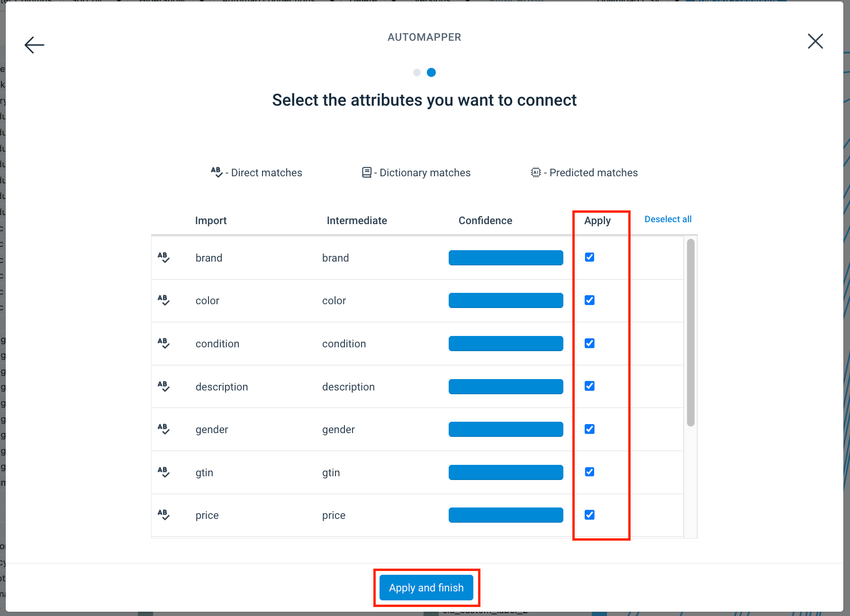Close the Automapper dialog
850x616 pixels.
(815, 41)
